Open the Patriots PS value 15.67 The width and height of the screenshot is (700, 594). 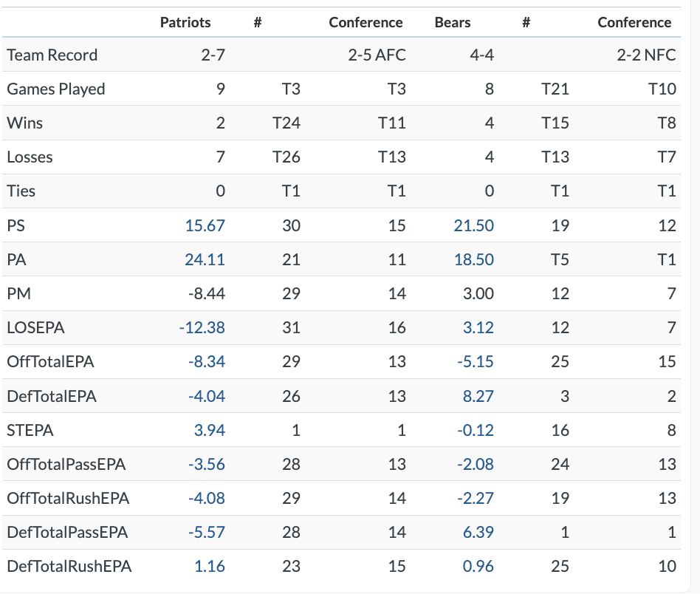205,225
